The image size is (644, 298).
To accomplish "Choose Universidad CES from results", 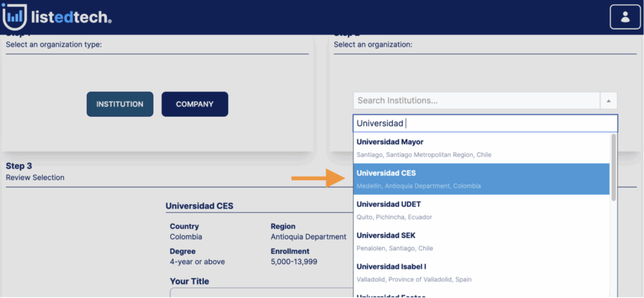I will [481, 179].
